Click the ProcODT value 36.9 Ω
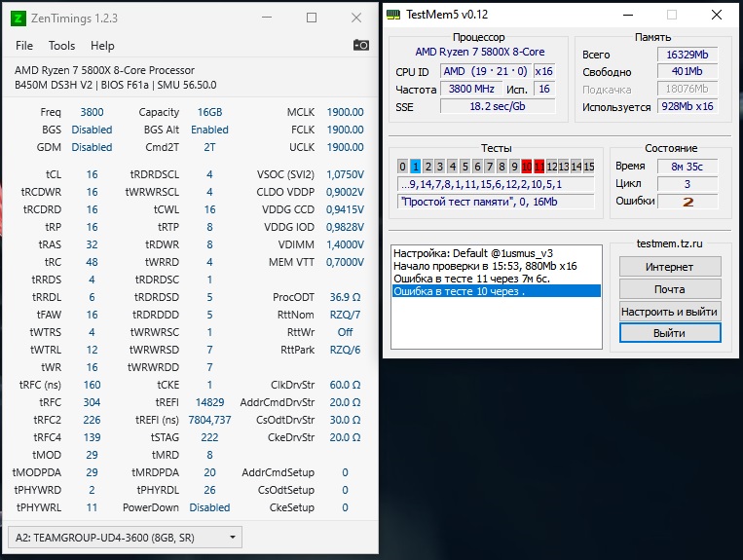Screen dimensions: 743x560 345,297
